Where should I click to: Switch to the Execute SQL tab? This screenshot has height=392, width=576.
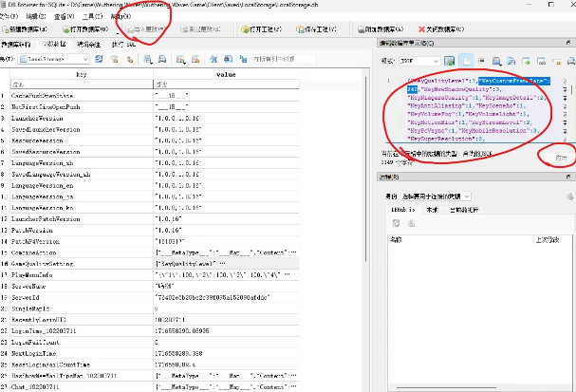pyautogui.click(x=123, y=44)
